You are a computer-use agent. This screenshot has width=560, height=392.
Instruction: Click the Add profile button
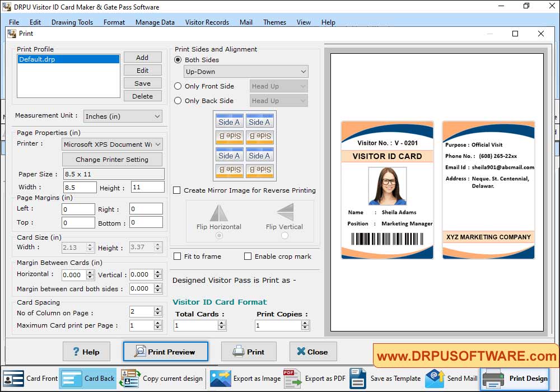coord(142,58)
